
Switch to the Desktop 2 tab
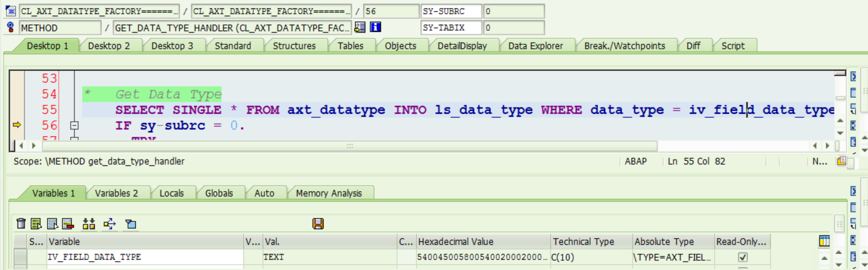click(x=109, y=46)
